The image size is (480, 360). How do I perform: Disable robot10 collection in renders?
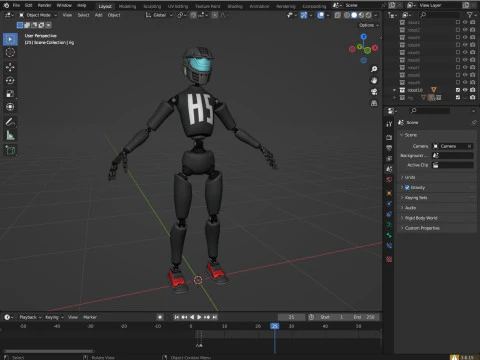(473, 90)
